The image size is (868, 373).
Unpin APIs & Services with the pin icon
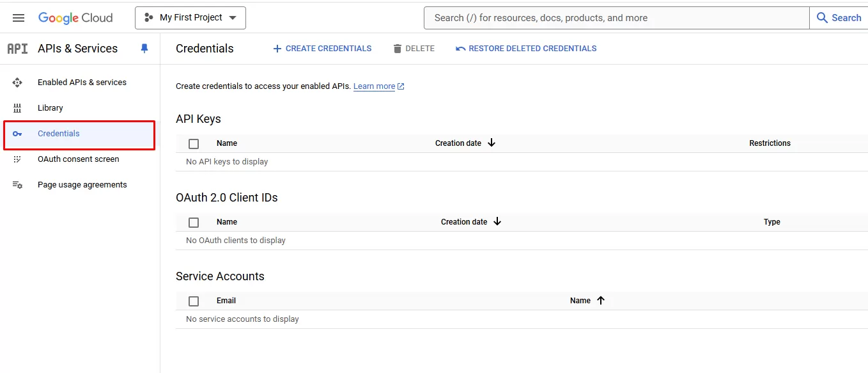(x=144, y=49)
